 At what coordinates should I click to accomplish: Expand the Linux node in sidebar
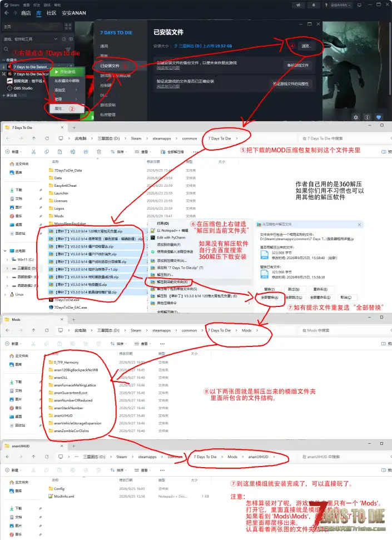pos(5,294)
